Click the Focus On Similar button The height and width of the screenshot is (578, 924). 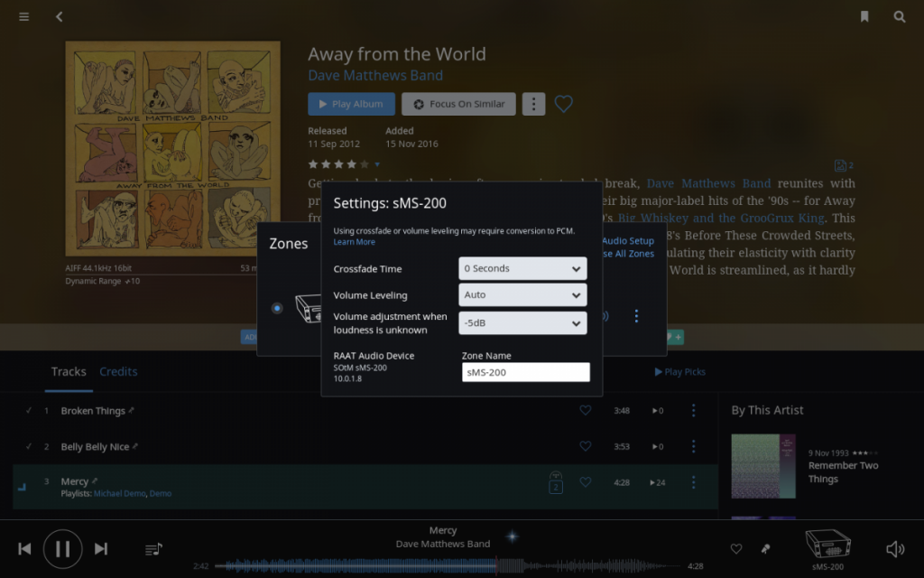458,104
